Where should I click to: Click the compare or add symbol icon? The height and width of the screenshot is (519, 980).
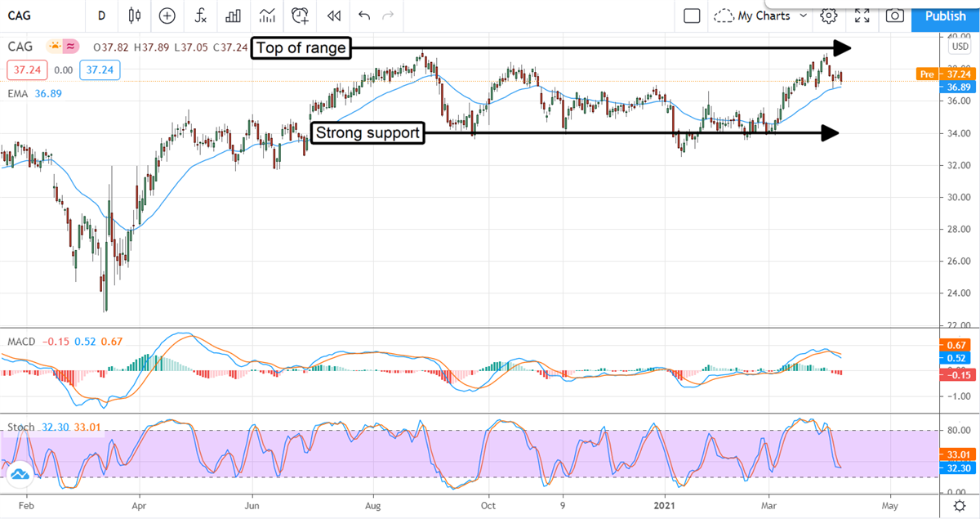(x=167, y=16)
